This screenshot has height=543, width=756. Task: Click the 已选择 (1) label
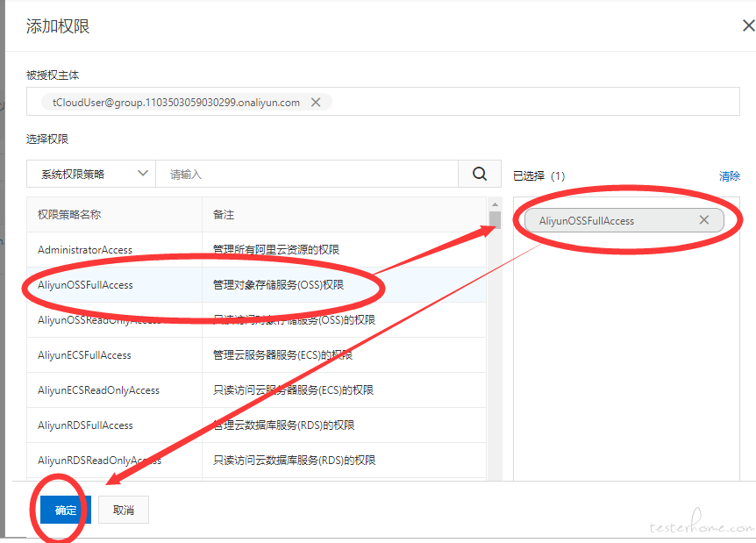coord(538,176)
